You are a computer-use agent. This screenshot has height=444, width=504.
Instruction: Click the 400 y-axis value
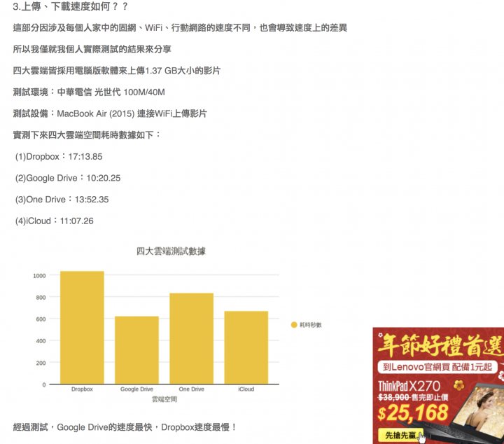point(41,341)
